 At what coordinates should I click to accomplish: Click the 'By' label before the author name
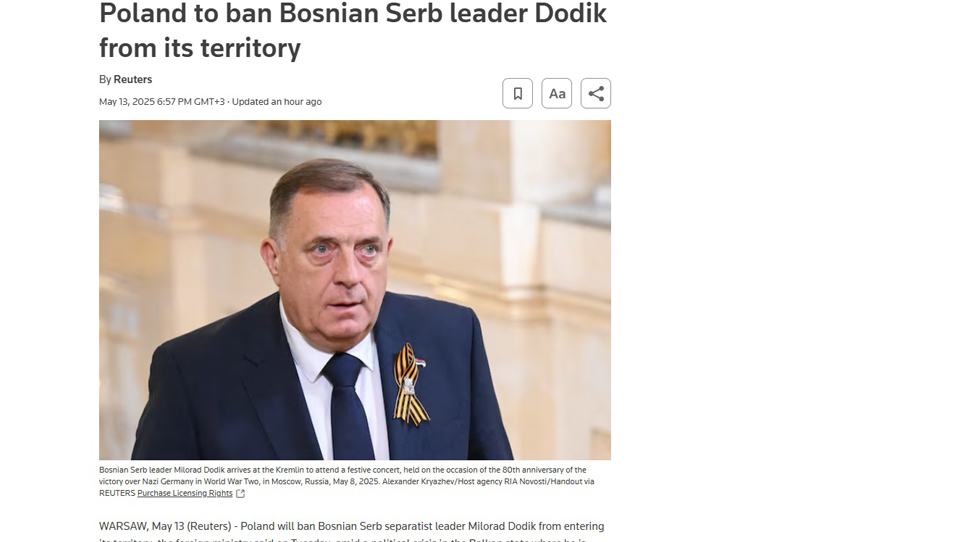(105, 79)
